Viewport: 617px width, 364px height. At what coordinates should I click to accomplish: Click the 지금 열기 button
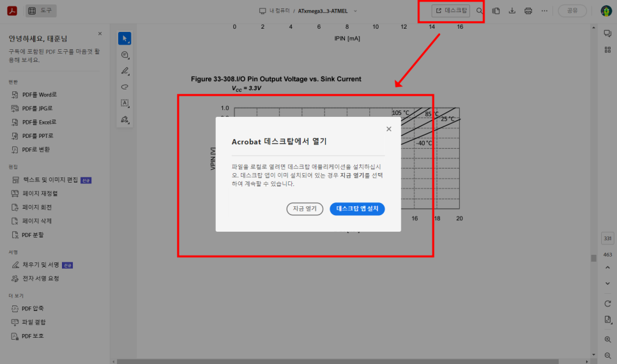[305, 209]
